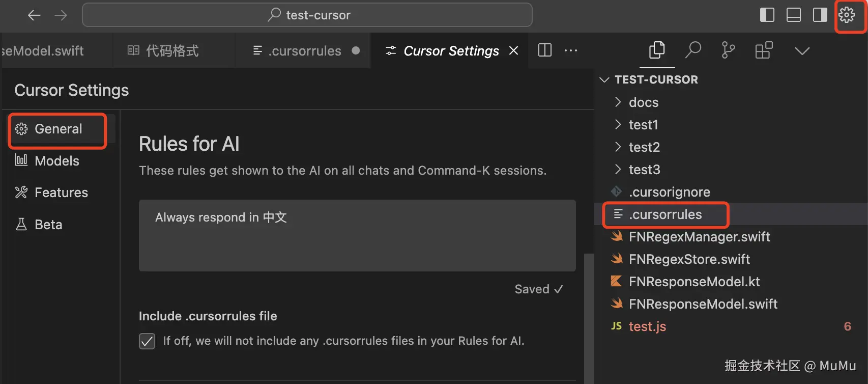Toggle the secondary sidebar layout icon
The height and width of the screenshot is (384, 868).
[820, 15]
